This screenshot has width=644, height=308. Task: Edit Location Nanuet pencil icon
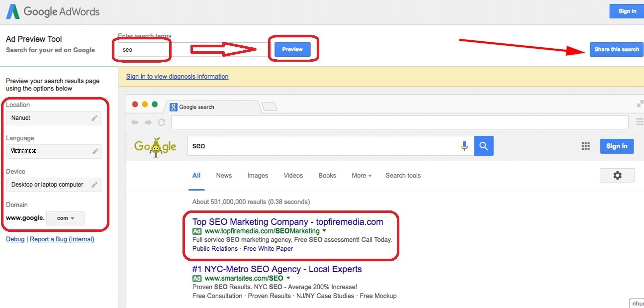[x=94, y=118]
